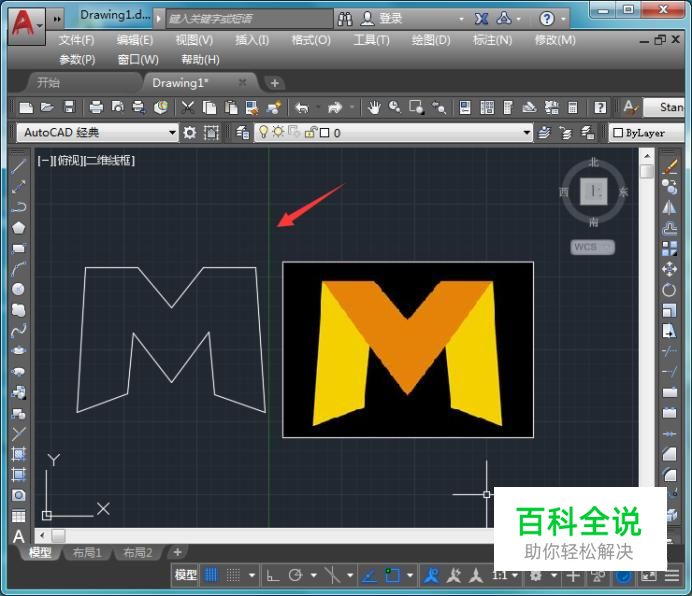692x596 pixels.
Task: Toggle snap mode dotted grid icon
Action: [x=233, y=575]
